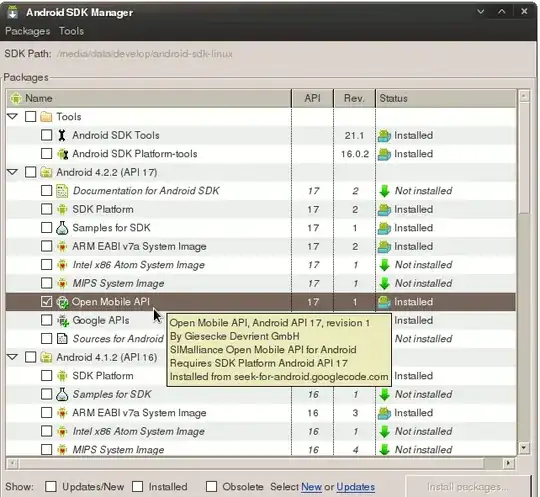
Task: Check the Google APIs checkbox
Action: tap(46, 320)
